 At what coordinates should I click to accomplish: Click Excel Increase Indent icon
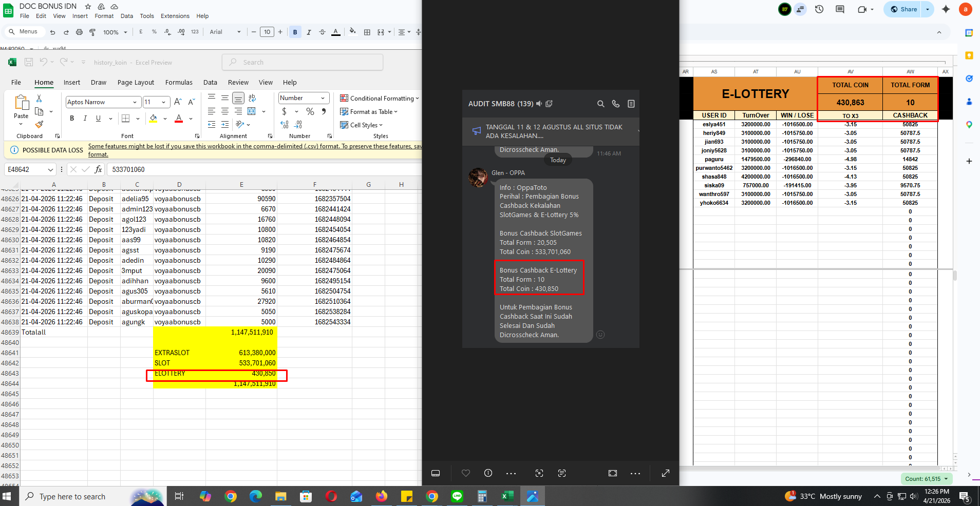click(x=225, y=125)
